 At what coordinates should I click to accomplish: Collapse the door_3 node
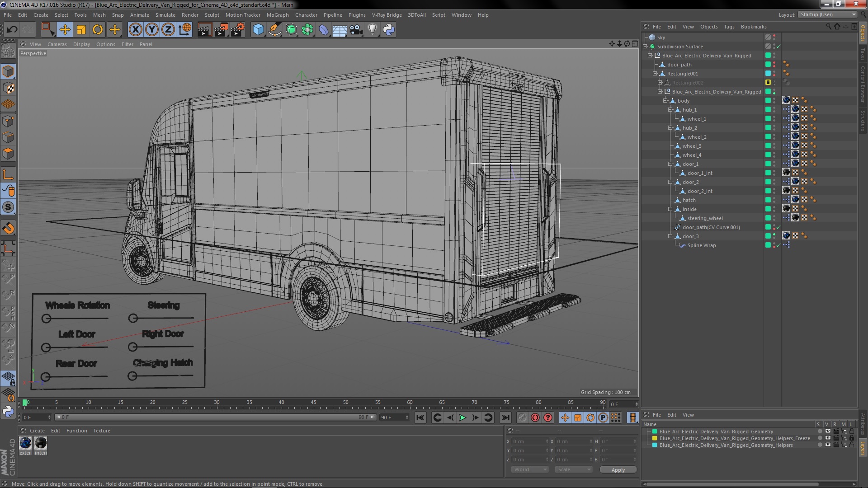(670, 236)
